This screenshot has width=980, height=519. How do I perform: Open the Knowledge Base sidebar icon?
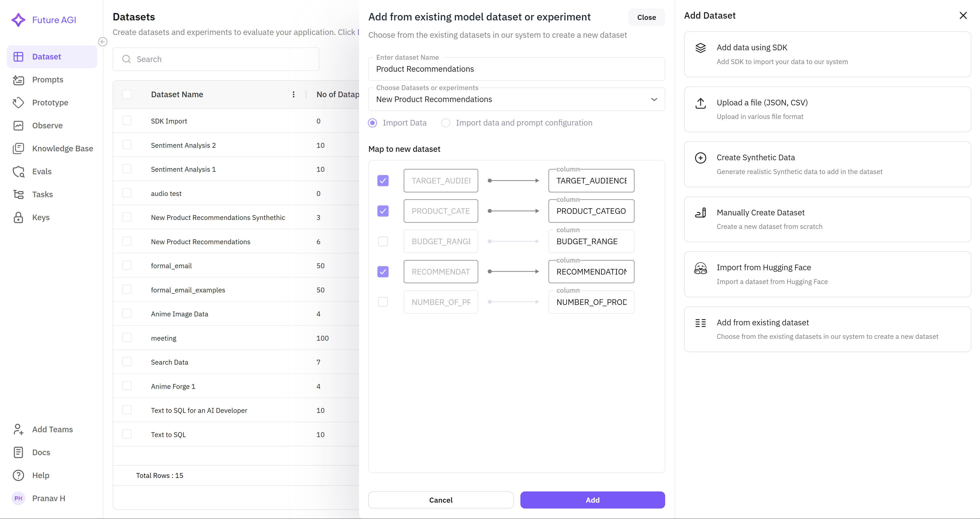18,149
